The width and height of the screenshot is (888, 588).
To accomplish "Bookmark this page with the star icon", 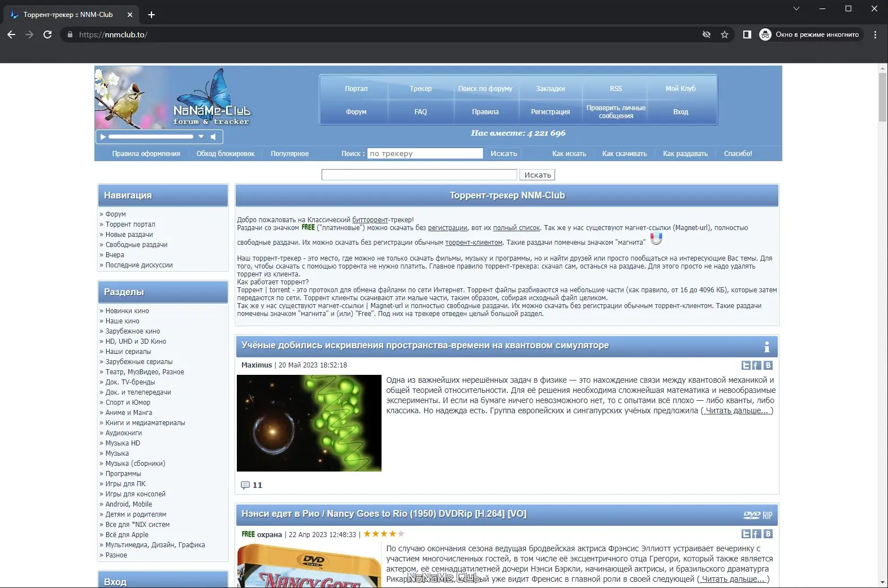I will (725, 34).
